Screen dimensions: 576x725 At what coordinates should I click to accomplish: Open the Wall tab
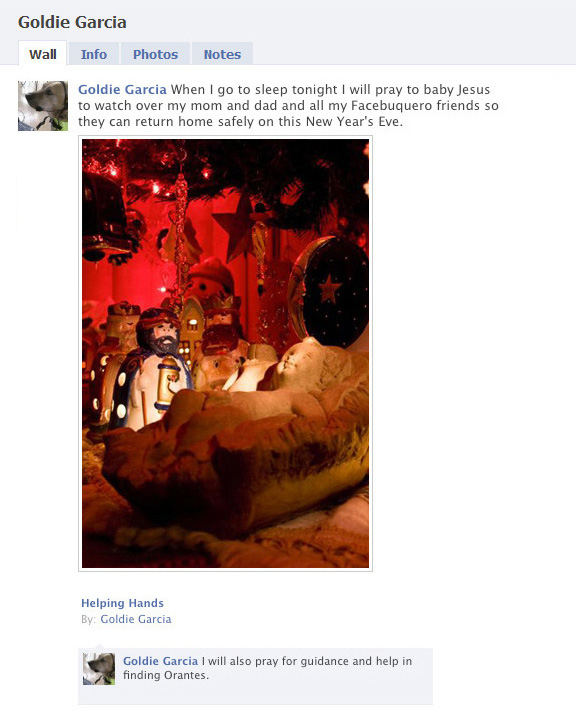point(43,54)
